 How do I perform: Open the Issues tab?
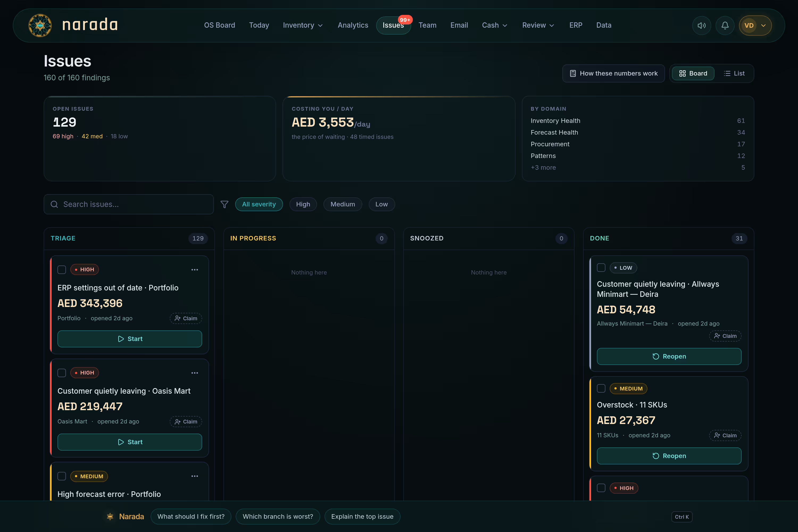[393, 26]
